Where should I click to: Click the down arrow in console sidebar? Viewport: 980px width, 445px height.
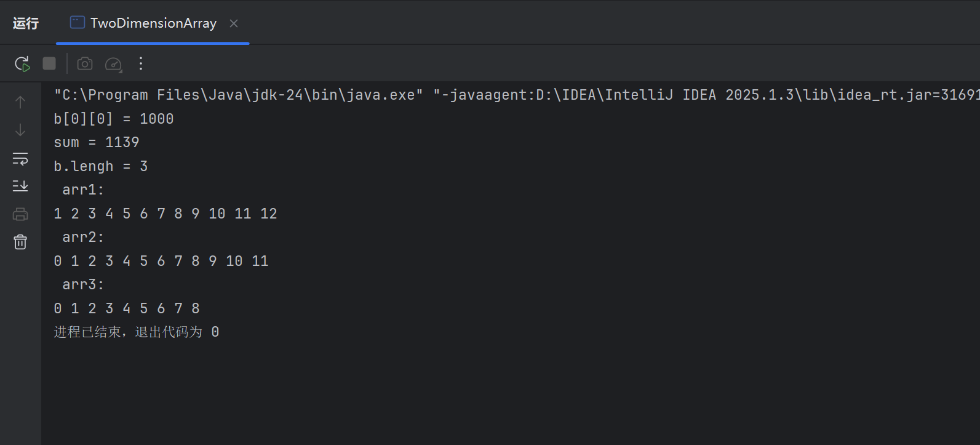pyautogui.click(x=20, y=130)
